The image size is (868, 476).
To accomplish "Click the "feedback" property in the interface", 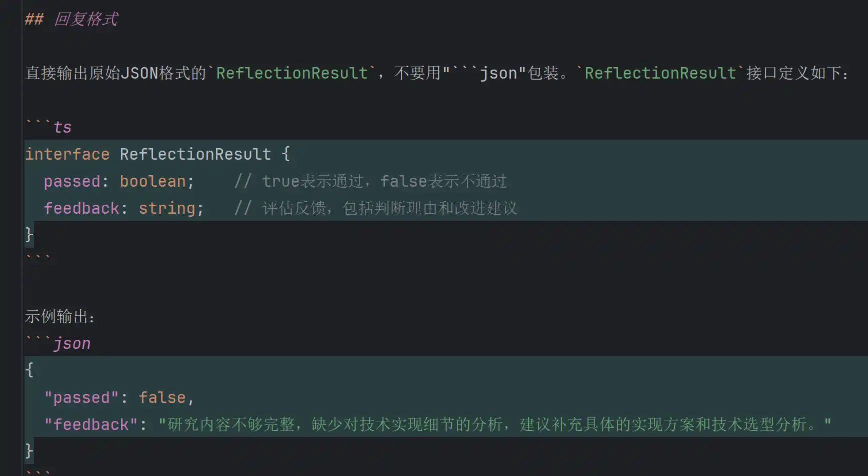I will coord(81,208).
